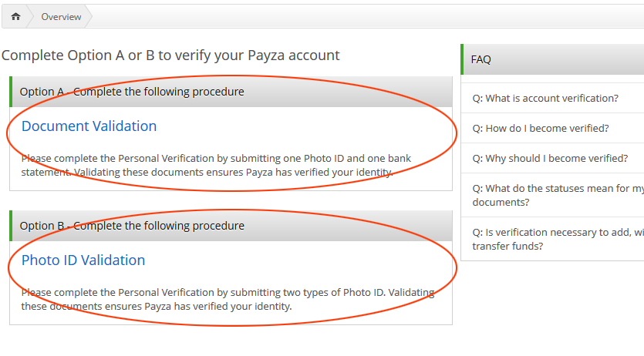Click the Option A procedure header

click(231, 92)
